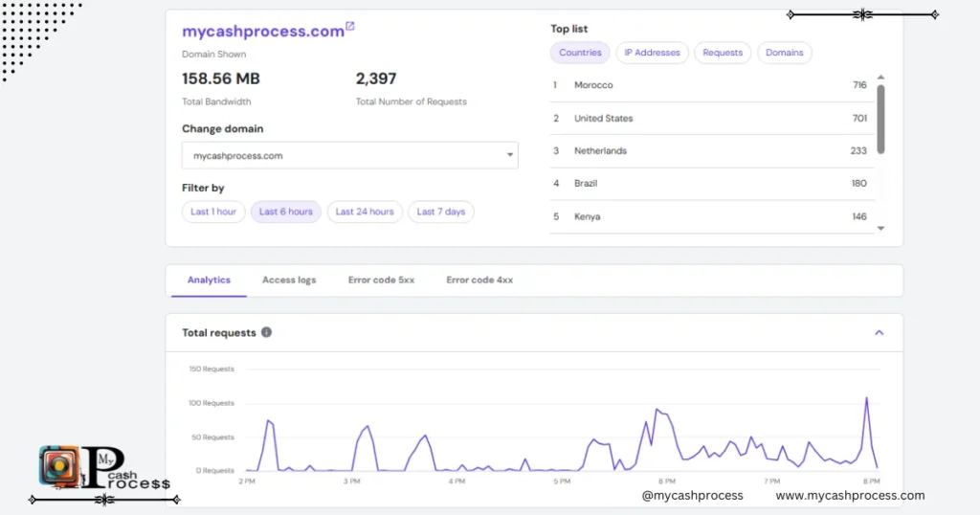Filter by Last 6 hours
The width and height of the screenshot is (980, 515).
(285, 212)
